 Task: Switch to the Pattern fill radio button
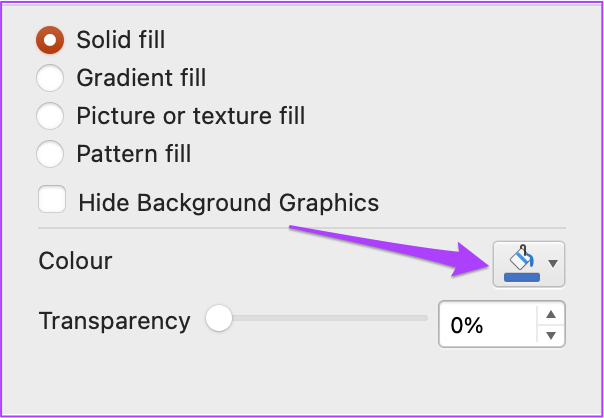[50, 154]
